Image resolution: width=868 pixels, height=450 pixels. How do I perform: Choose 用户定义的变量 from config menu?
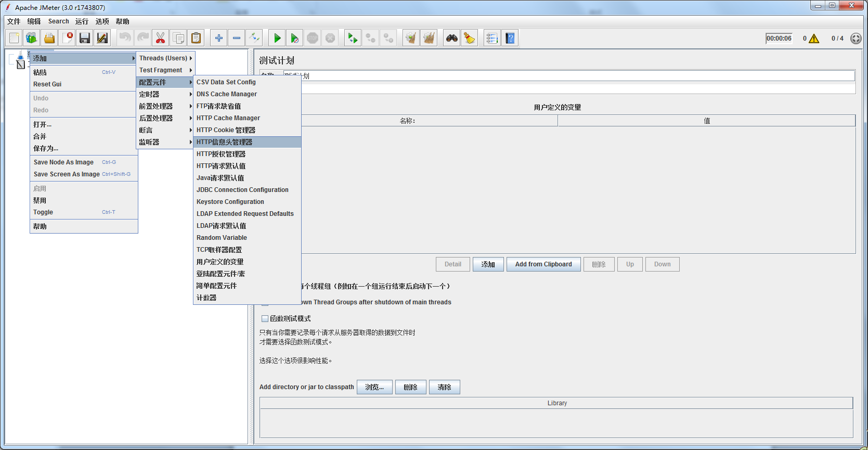click(x=247, y=262)
